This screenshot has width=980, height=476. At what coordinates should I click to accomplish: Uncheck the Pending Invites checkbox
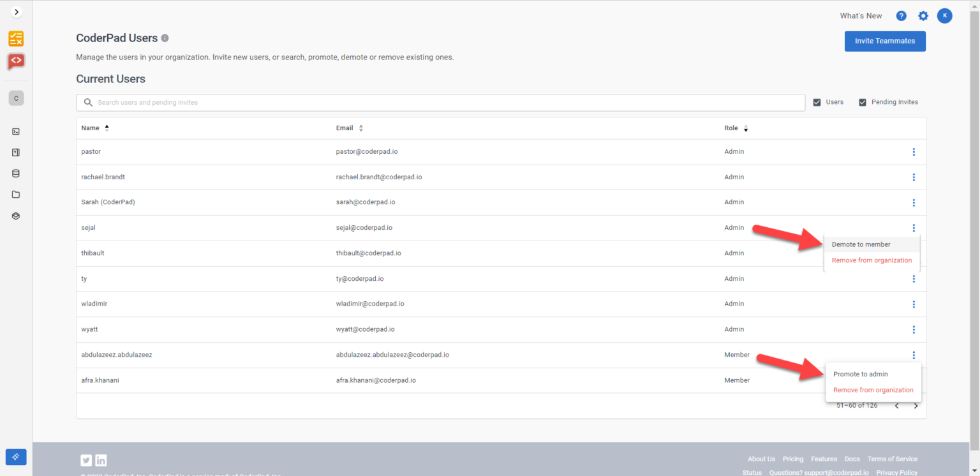(x=863, y=101)
